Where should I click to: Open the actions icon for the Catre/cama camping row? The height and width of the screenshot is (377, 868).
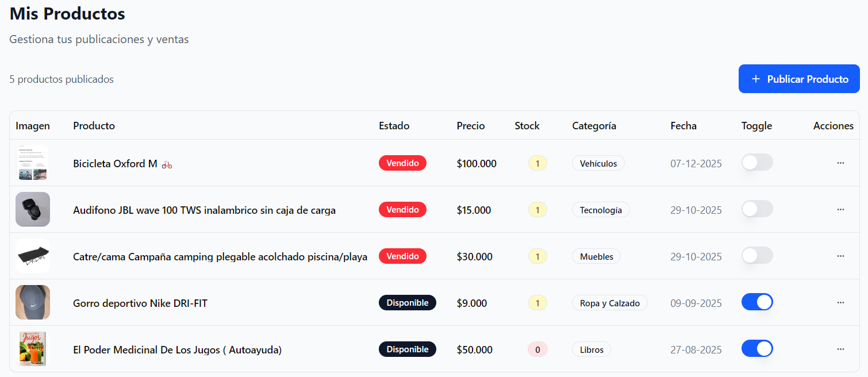pos(840,256)
